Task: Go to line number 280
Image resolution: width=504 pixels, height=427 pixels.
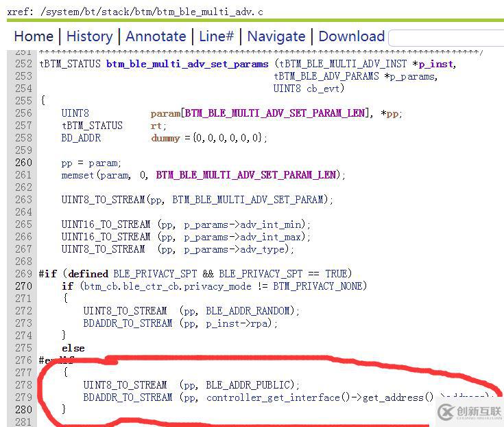Action: [23, 410]
